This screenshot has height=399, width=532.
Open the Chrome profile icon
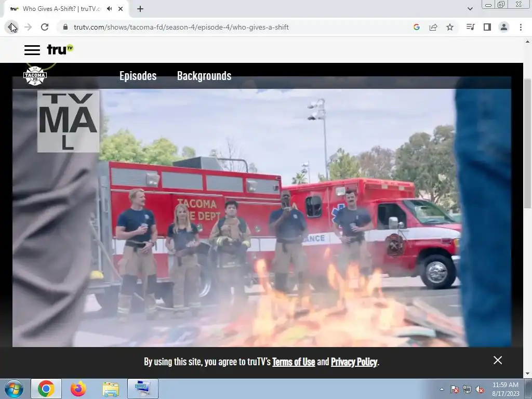[x=504, y=27]
